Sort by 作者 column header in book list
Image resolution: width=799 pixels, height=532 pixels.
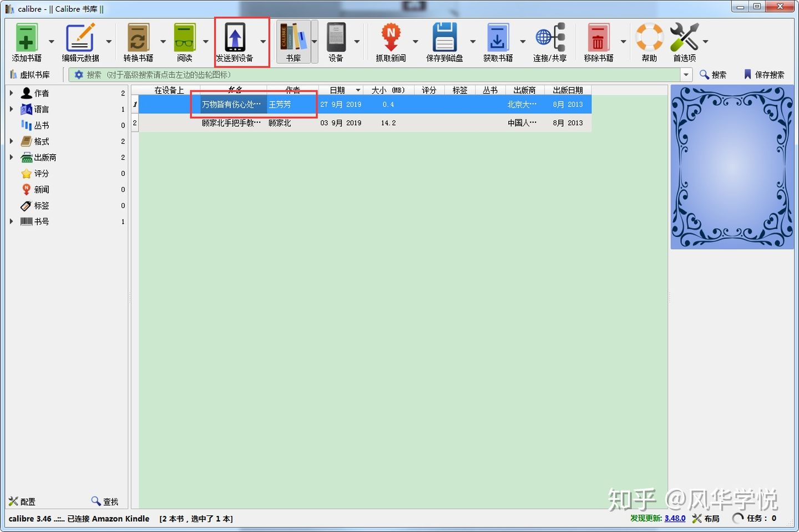click(292, 90)
